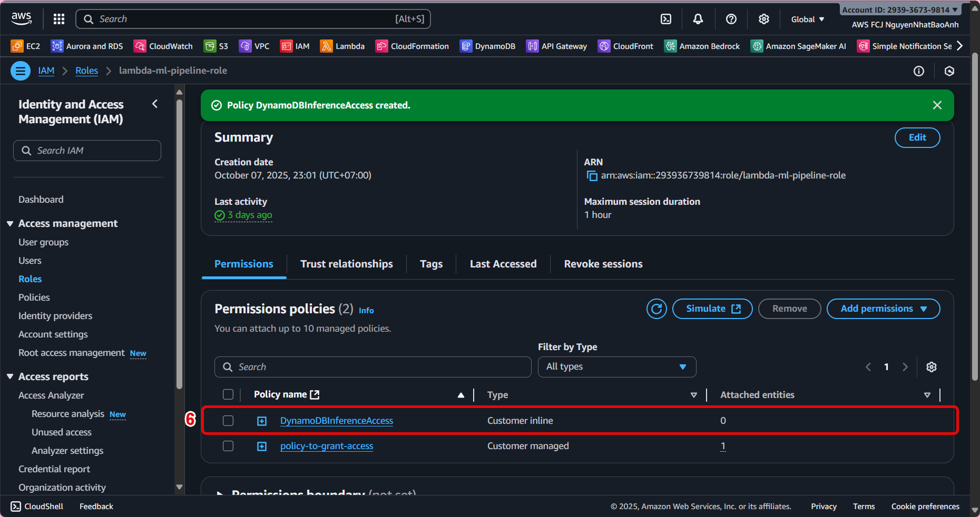Switch to the Permissions tab
Image resolution: width=980 pixels, height=517 pixels.
[x=244, y=264]
